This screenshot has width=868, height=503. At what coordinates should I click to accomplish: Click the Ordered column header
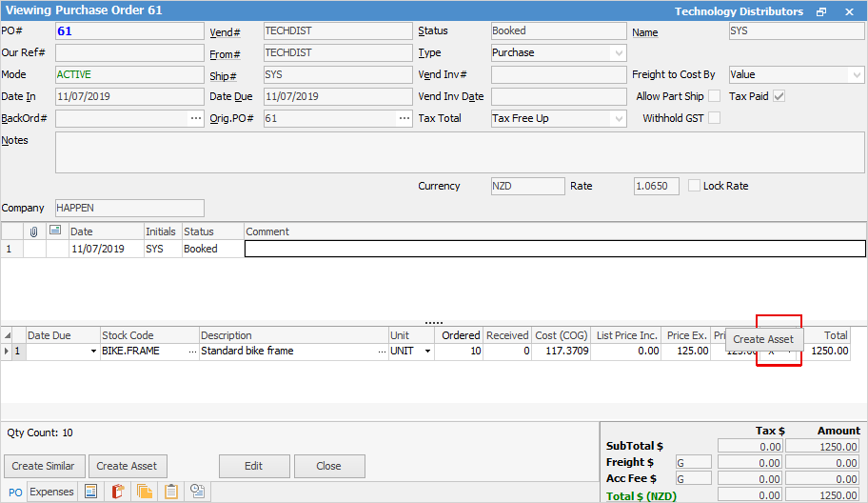(x=459, y=335)
